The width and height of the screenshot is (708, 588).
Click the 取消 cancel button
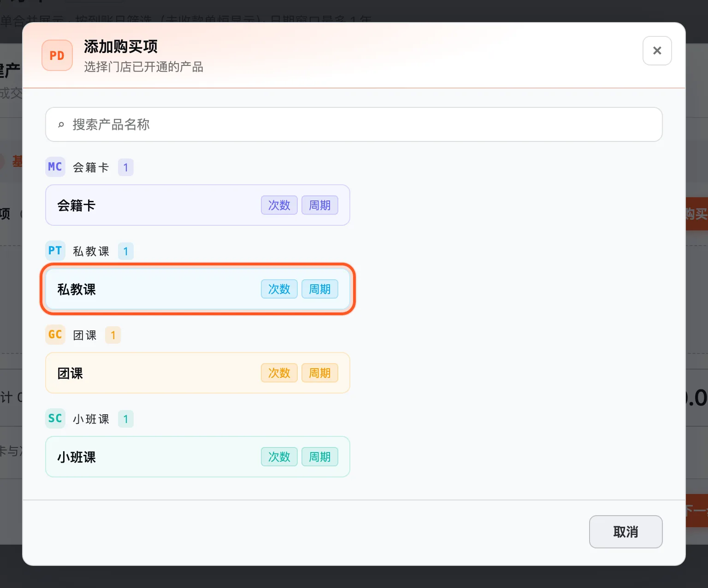625,532
